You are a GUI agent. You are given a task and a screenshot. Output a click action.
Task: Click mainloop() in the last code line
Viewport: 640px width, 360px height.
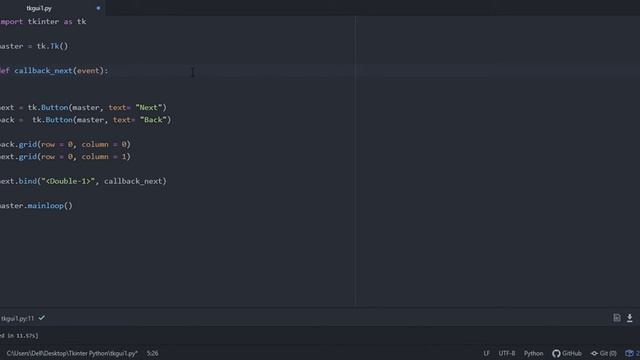[x=50, y=205]
